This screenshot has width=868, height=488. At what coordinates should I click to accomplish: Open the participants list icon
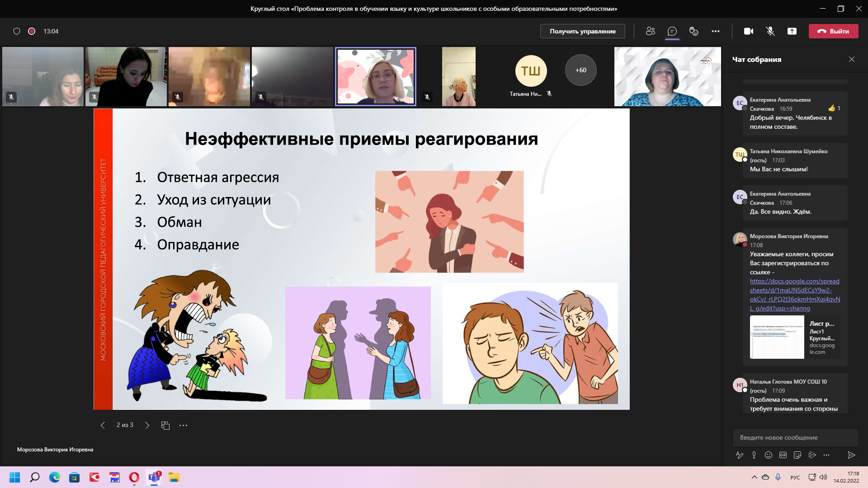tap(651, 31)
